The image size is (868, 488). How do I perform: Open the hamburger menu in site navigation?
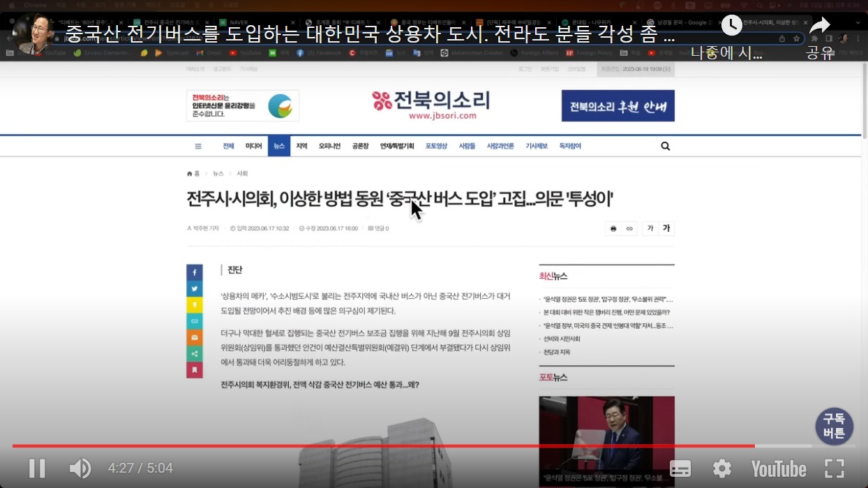coord(198,147)
